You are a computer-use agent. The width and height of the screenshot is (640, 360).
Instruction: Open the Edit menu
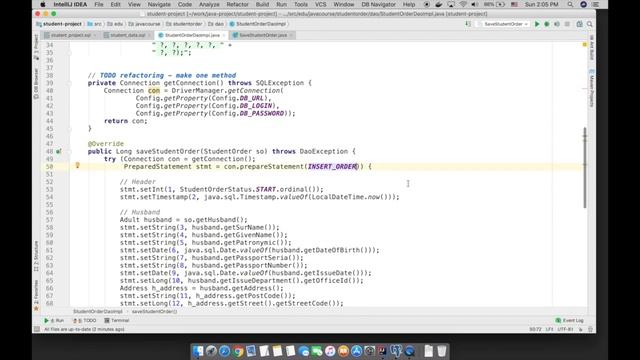point(116,4)
